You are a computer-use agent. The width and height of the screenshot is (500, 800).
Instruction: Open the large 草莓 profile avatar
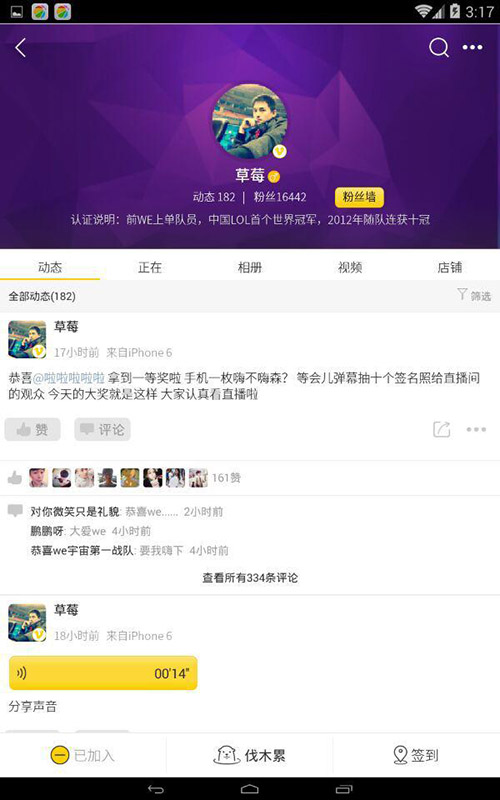(x=250, y=121)
